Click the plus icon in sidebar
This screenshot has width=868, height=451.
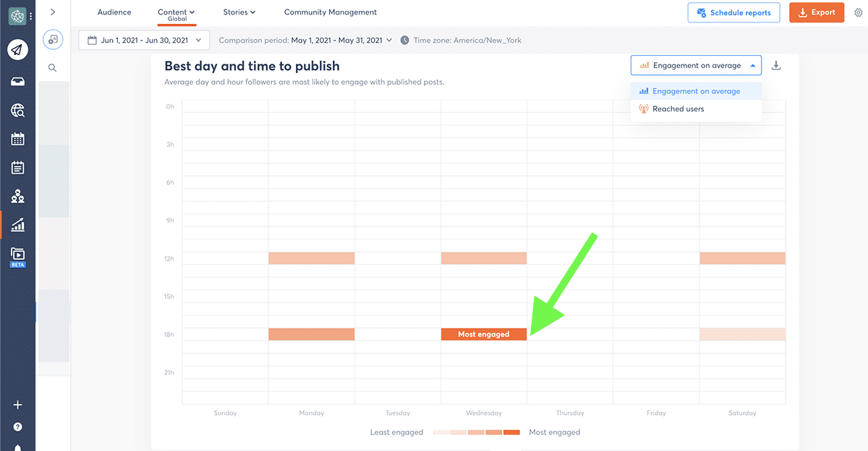18,405
